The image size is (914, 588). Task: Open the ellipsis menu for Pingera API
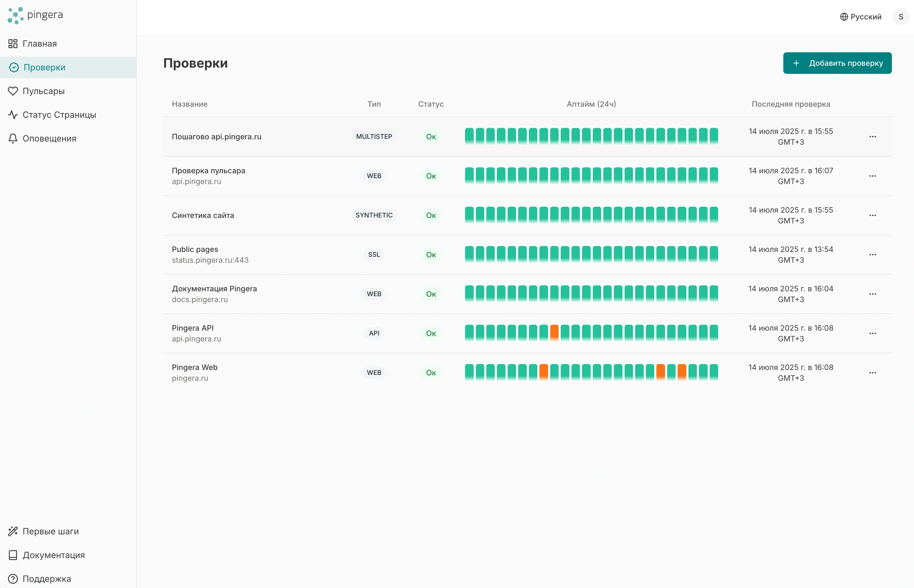[x=873, y=333]
